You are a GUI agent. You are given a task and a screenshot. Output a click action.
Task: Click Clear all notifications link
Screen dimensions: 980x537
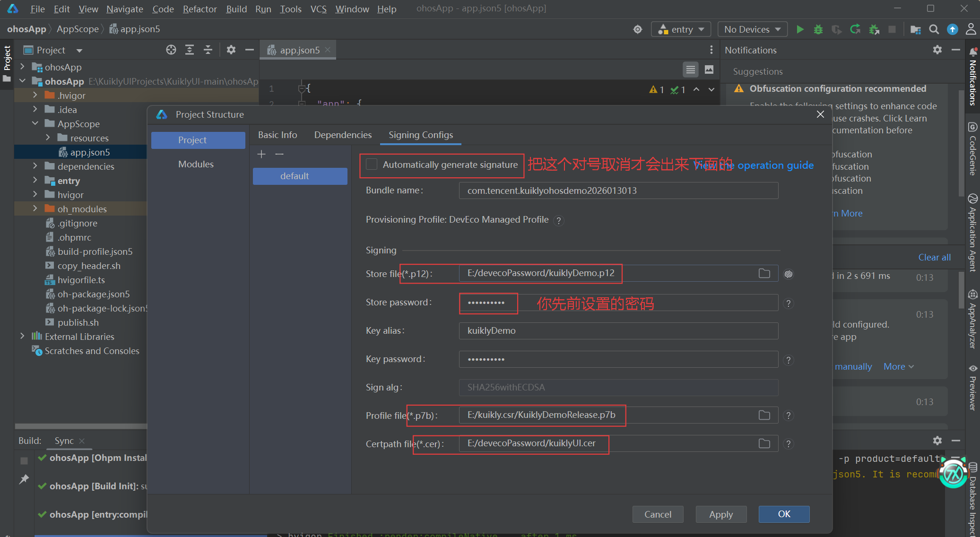pyautogui.click(x=934, y=257)
